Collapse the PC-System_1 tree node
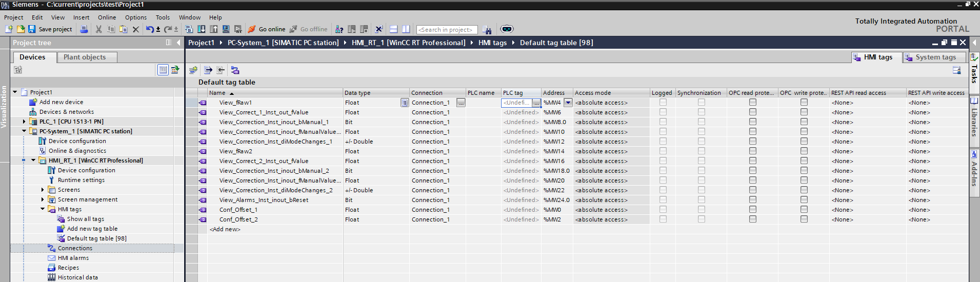Viewport: 980px width, 282px height. (24, 131)
